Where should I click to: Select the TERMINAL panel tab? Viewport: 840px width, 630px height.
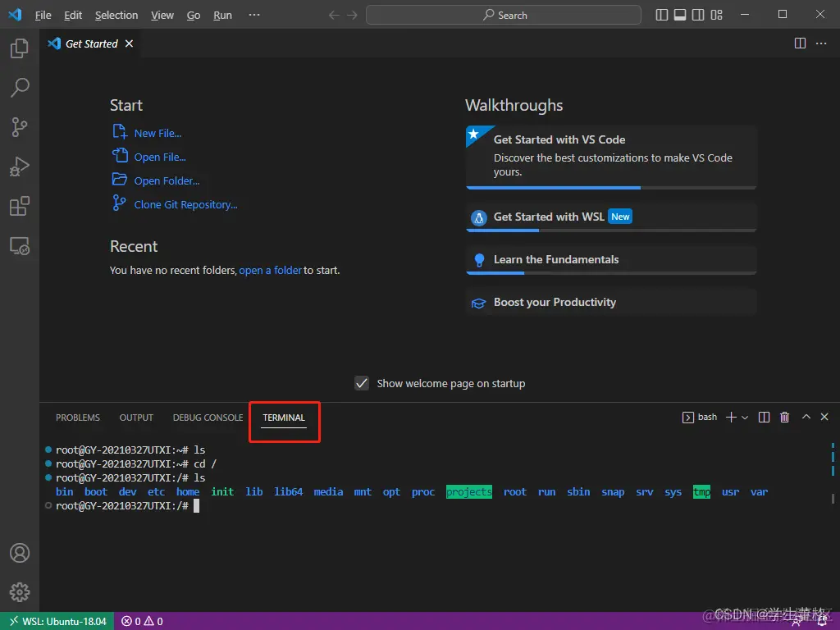click(283, 418)
